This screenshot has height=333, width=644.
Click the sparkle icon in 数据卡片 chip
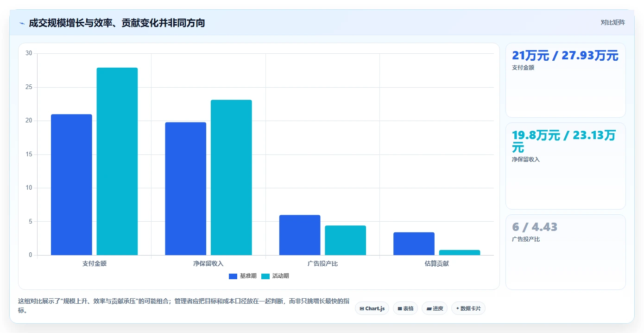click(x=457, y=308)
